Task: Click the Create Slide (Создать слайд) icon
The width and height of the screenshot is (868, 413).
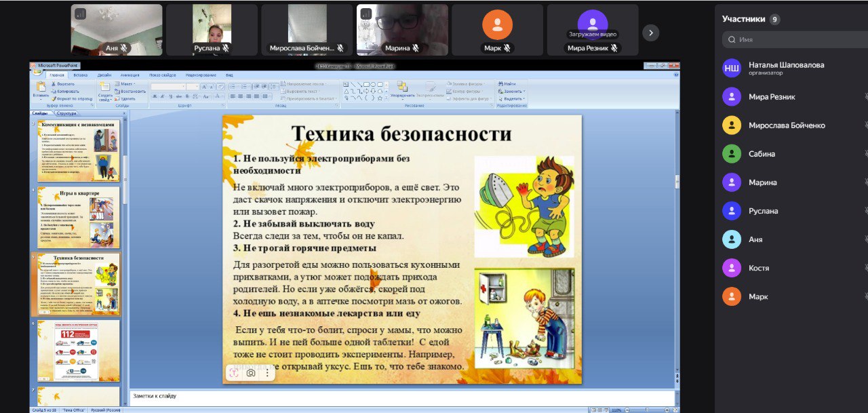Action: point(105,88)
